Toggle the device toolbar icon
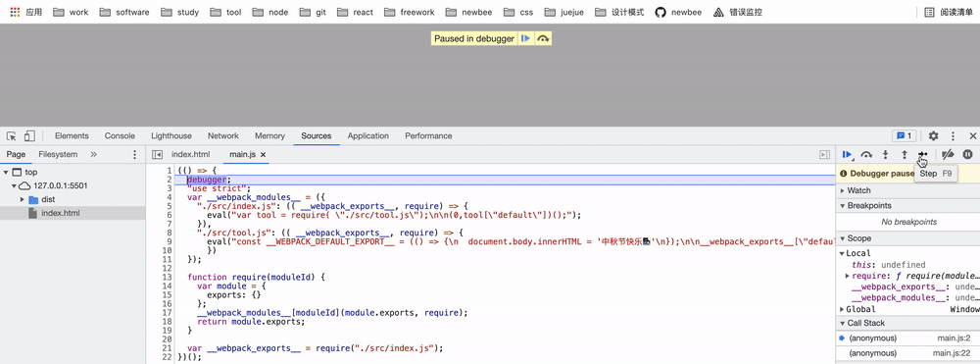 [29, 135]
